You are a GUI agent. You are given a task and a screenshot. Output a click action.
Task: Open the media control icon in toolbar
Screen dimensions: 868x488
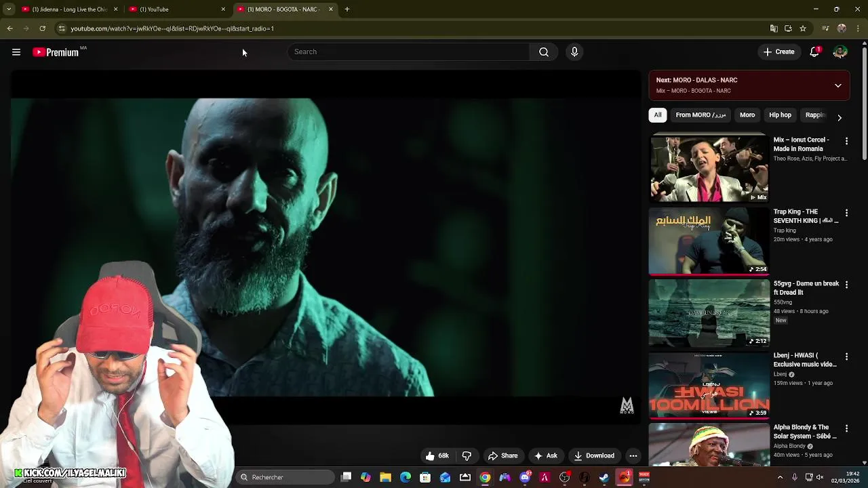[825, 28]
